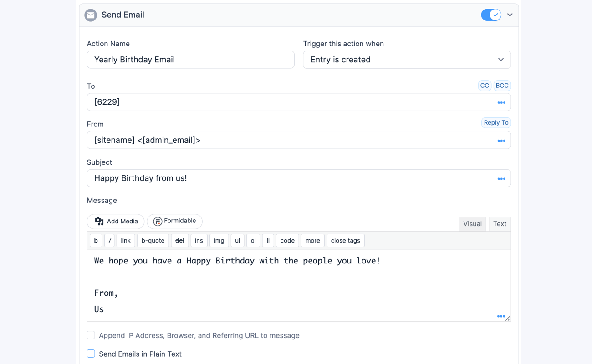Open shortcode options for the To field
Image resolution: width=592 pixels, height=364 pixels.
tap(501, 102)
